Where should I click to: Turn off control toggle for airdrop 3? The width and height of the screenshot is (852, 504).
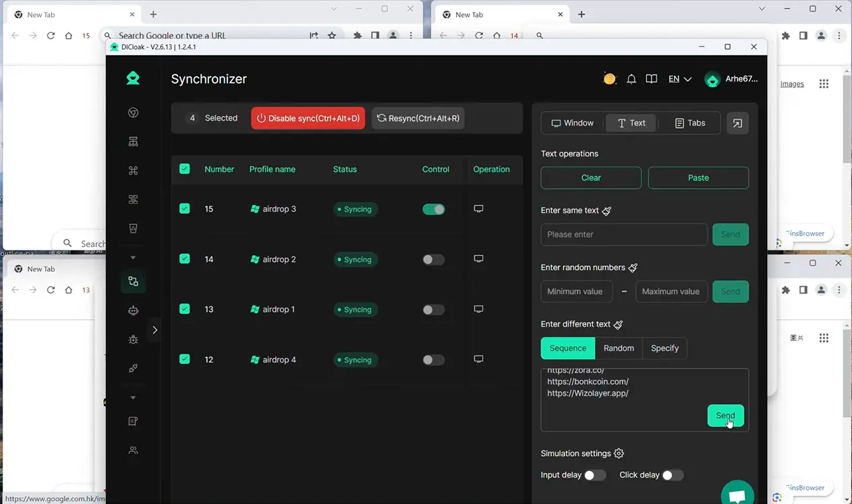[434, 209]
